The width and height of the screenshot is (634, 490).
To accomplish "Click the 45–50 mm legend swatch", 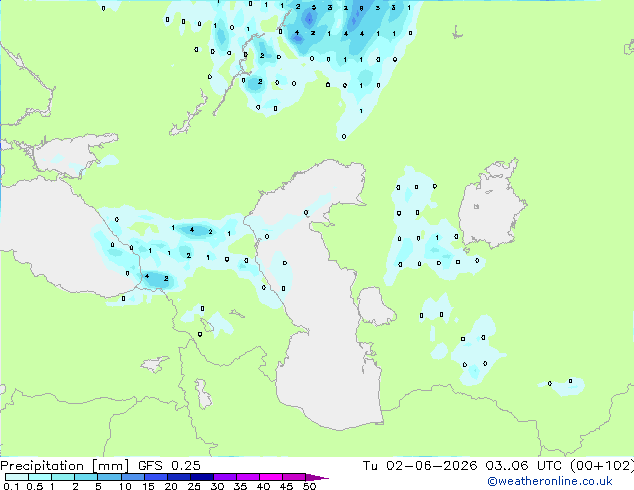I will tap(294, 477).
